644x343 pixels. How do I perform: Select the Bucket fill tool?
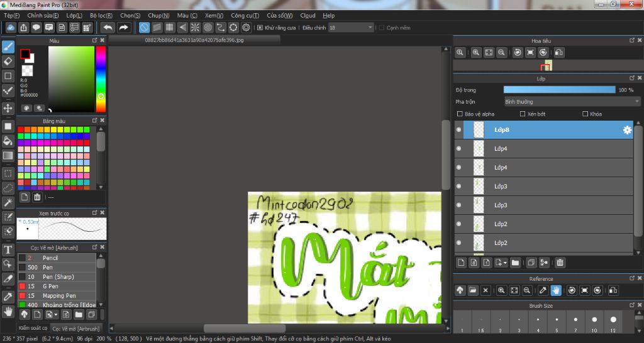(x=8, y=141)
